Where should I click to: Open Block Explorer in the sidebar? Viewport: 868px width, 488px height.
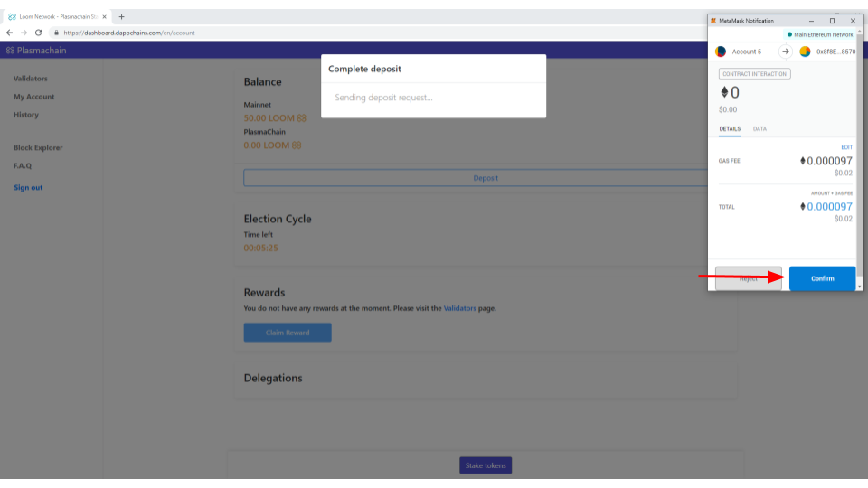pos(38,147)
